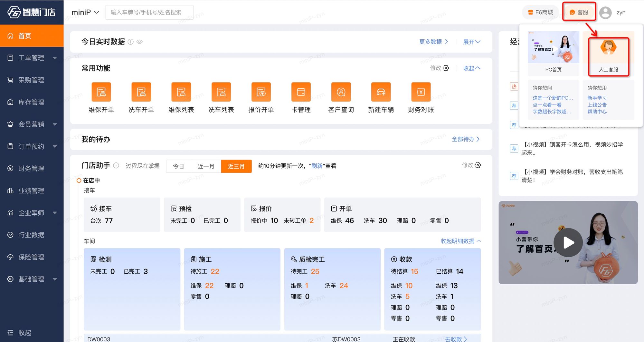Play the 小蕾带你了解首页 video

pyautogui.click(x=568, y=242)
